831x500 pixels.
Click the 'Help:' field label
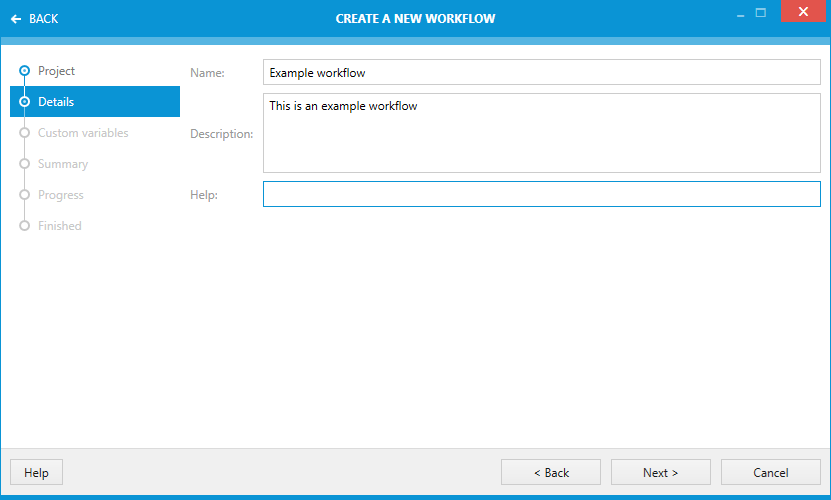[x=204, y=195]
